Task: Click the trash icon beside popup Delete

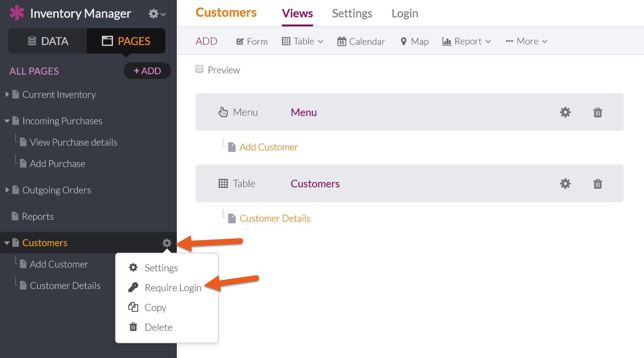Action: (133, 327)
